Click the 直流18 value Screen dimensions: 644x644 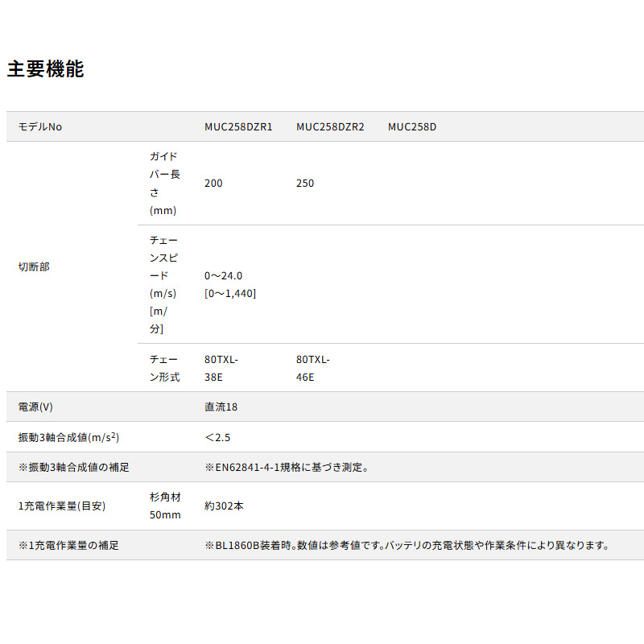221,407
